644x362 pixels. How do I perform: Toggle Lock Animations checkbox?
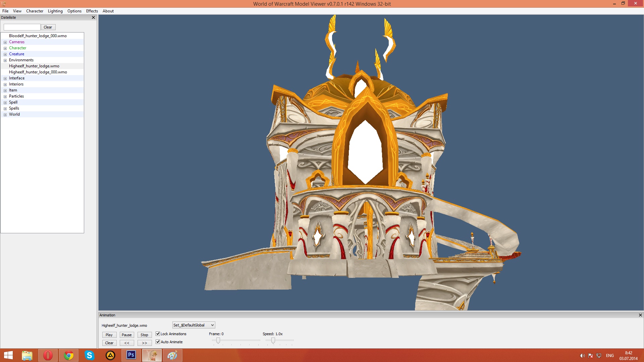click(x=158, y=334)
